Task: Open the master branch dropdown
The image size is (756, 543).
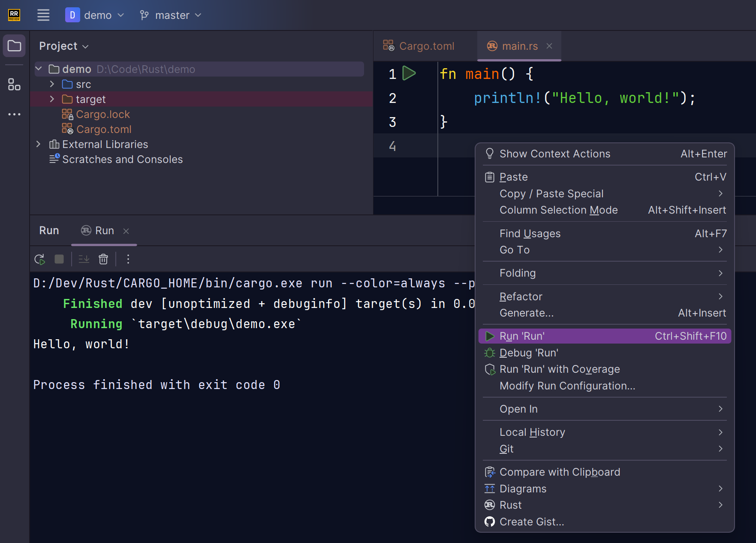Action: tap(171, 15)
